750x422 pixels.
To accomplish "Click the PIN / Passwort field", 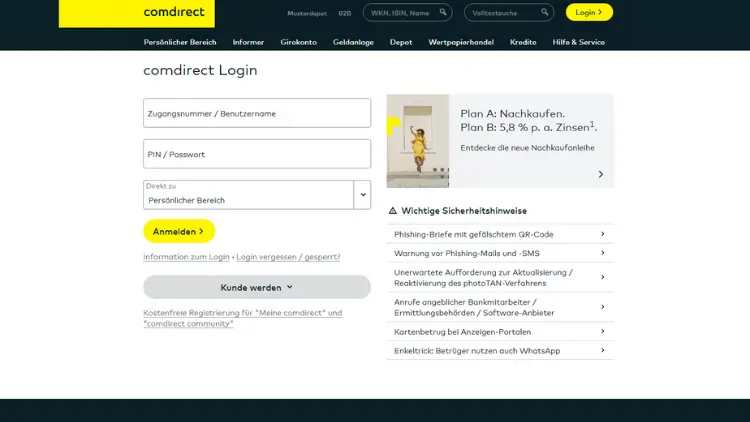I will coord(257,154).
